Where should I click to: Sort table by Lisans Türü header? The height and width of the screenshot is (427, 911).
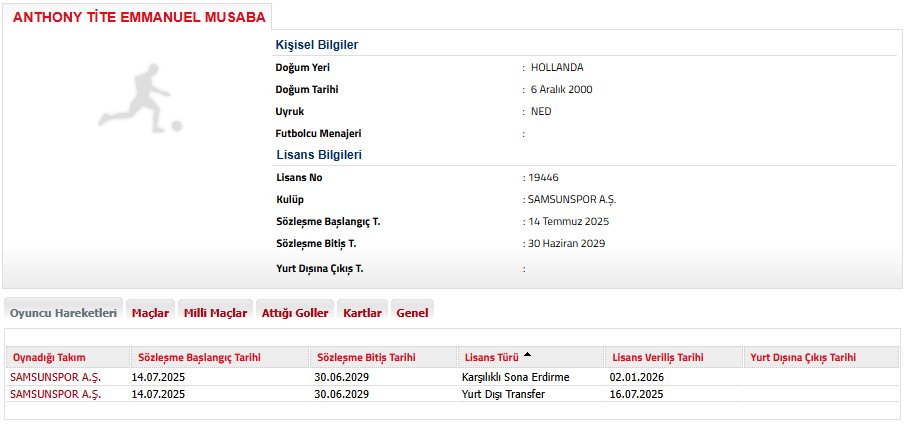tap(490, 357)
